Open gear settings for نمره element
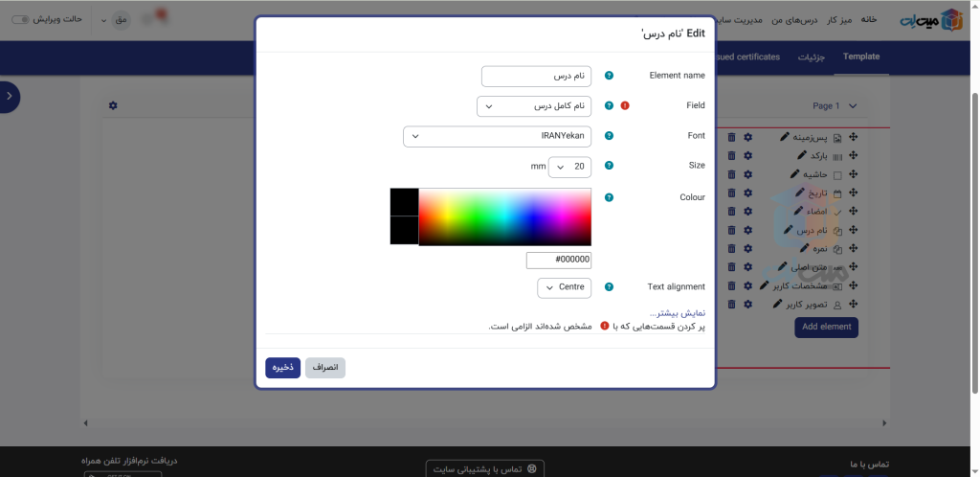 tap(747, 249)
